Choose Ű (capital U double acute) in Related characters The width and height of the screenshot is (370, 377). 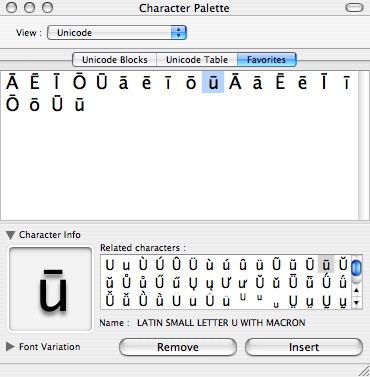click(x=160, y=282)
